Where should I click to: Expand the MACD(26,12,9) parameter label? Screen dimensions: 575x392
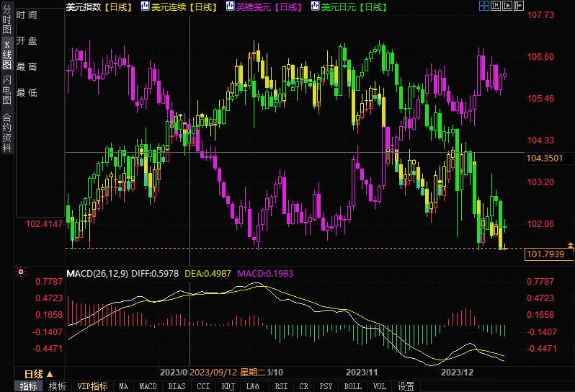click(97, 273)
